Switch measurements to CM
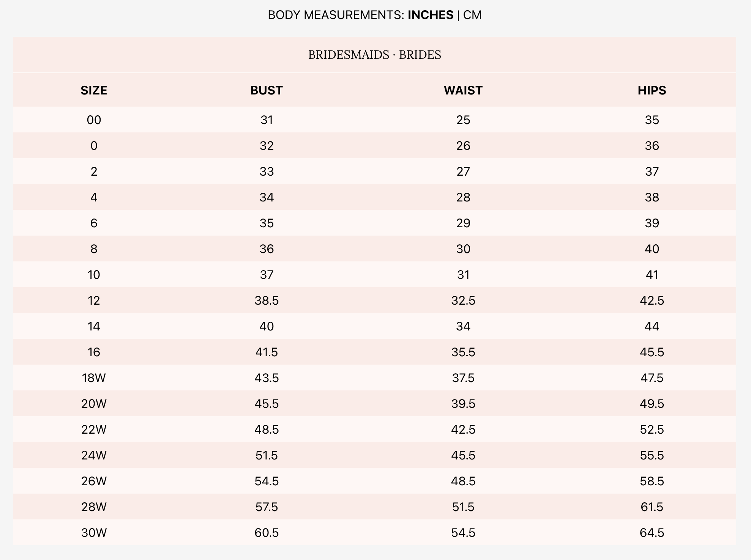This screenshot has width=751, height=560. click(472, 15)
